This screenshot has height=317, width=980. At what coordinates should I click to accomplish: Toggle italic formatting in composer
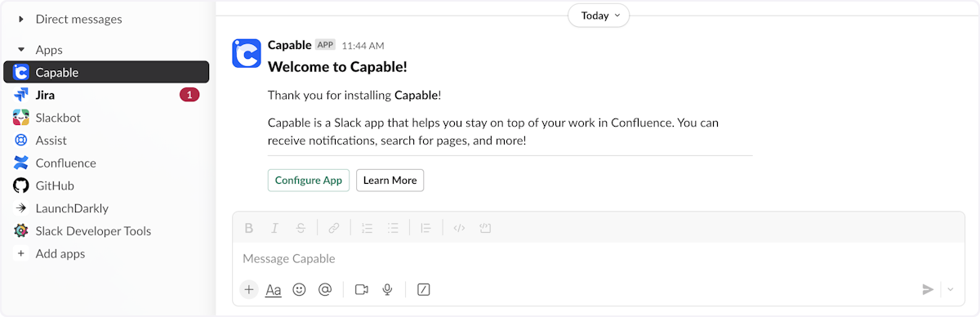tap(275, 228)
